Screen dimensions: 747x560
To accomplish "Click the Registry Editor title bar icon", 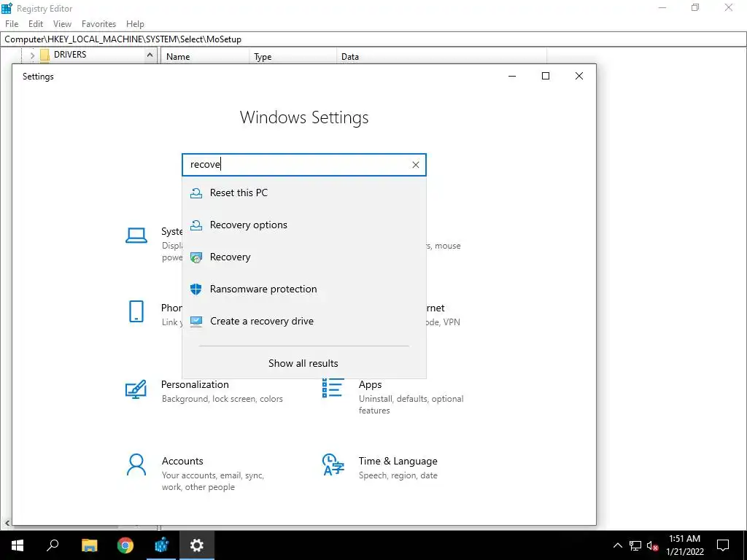I will pos(7,8).
